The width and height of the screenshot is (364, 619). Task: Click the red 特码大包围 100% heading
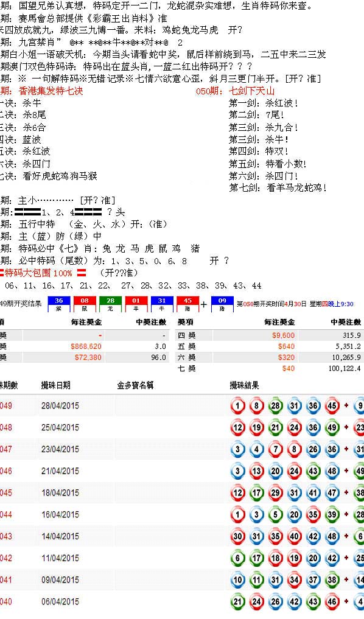[38, 273]
